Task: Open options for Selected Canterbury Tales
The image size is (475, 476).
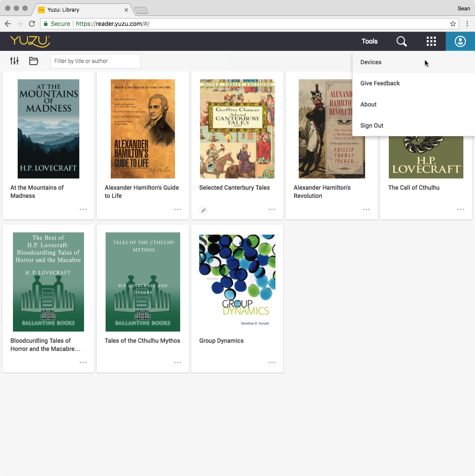Action: [x=272, y=210]
